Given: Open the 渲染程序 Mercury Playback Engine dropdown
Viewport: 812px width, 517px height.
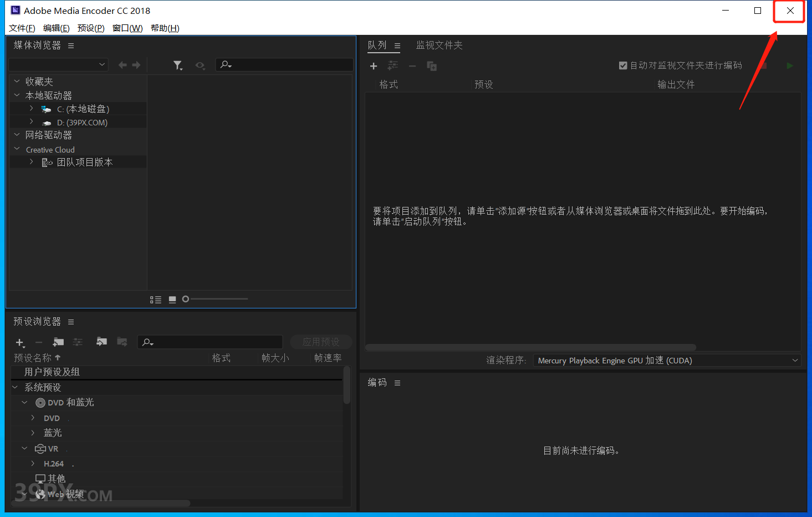Looking at the screenshot, I should [x=667, y=361].
